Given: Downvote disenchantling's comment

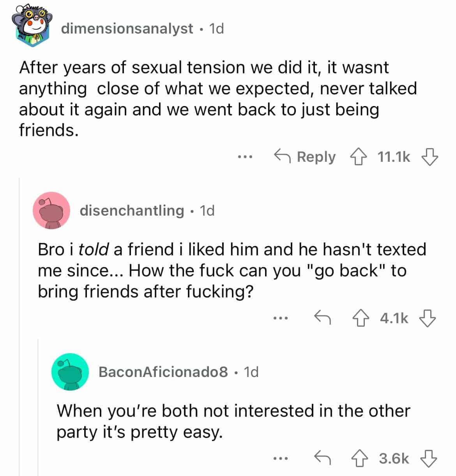Looking at the screenshot, I should point(428,319).
